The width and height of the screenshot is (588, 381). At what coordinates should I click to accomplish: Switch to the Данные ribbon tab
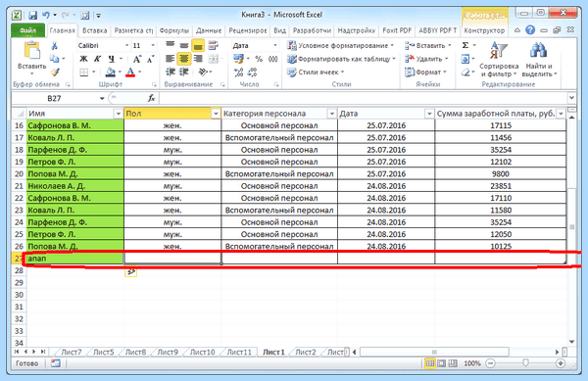coord(209,30)
